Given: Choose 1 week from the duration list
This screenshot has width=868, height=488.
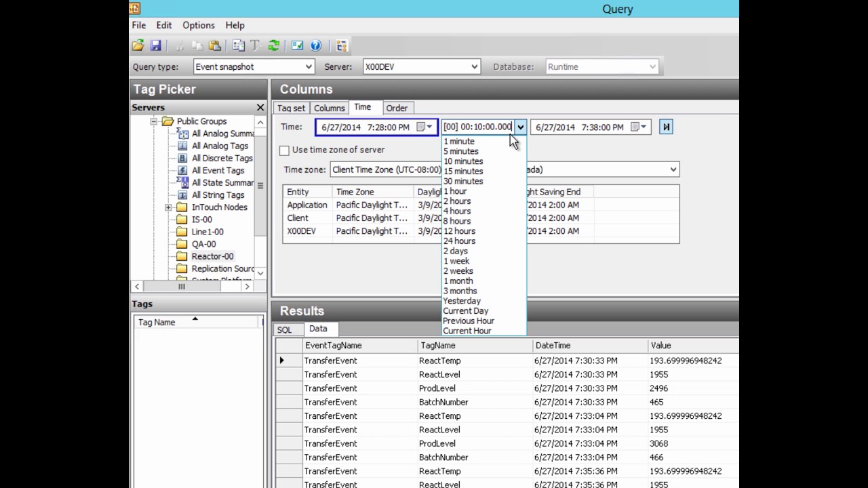Looking at the screenshot, I should [x=484, y=261].
